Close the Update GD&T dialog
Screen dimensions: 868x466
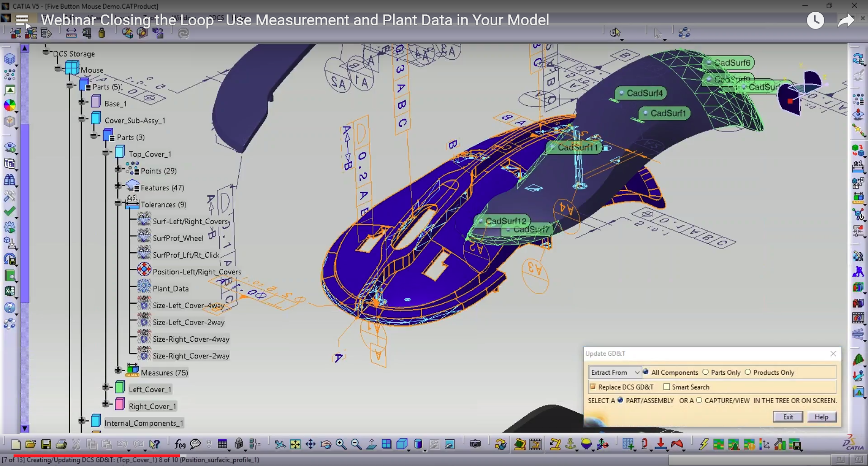tap(833, 353)
